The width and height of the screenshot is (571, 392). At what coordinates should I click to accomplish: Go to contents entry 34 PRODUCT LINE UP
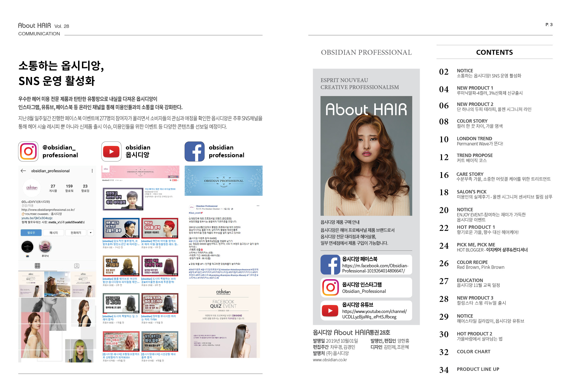(x=469, y=369)
